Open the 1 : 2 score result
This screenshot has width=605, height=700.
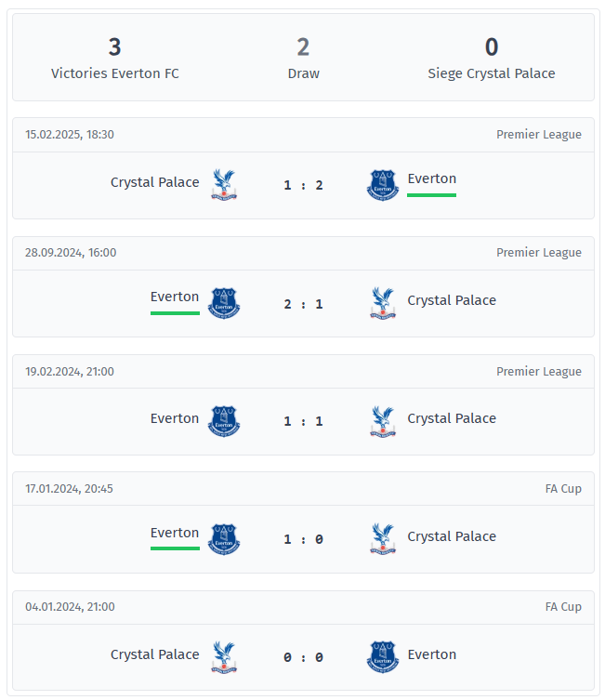click(x=304, y=185)
